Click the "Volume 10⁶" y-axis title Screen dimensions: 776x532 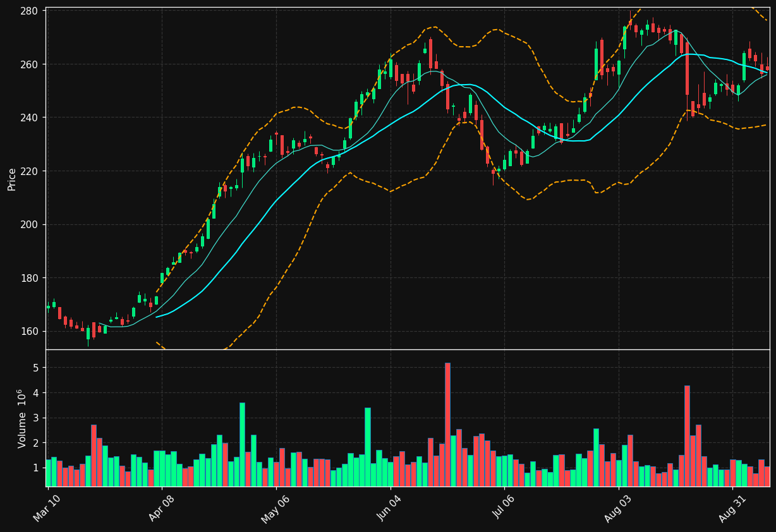click(21, 418)
